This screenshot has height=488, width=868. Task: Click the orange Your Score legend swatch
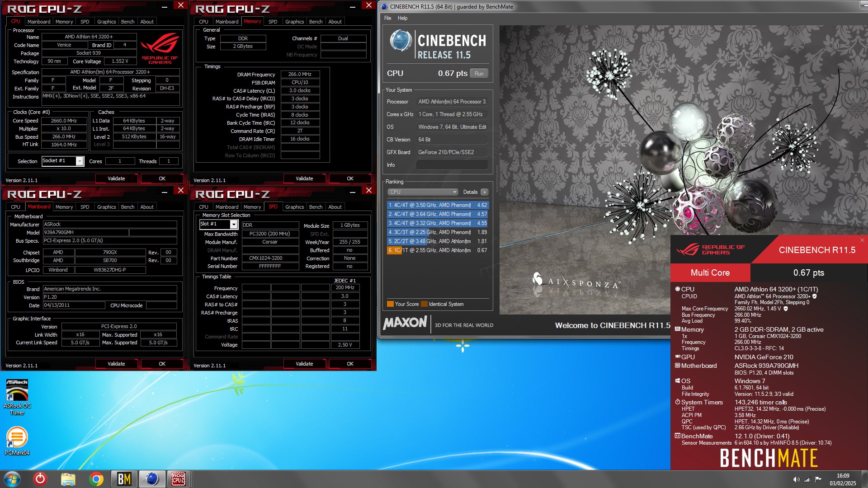pos(390,304)
